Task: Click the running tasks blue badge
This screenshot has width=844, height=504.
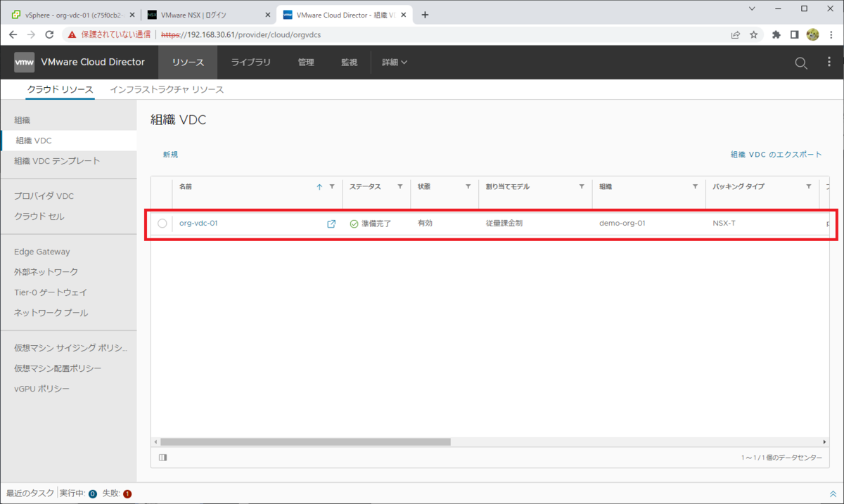Action: click(92, 494)
